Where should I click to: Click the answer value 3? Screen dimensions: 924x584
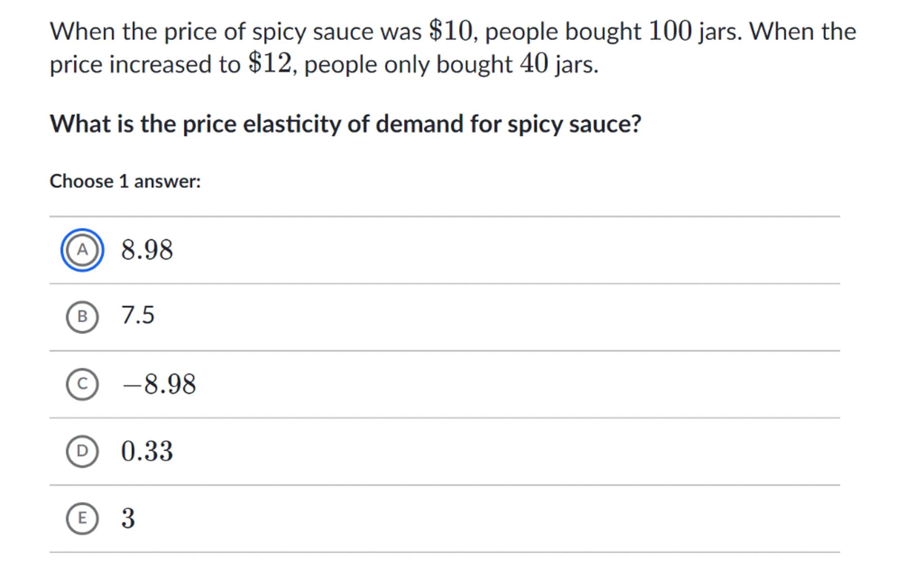(x=128, y=518)
